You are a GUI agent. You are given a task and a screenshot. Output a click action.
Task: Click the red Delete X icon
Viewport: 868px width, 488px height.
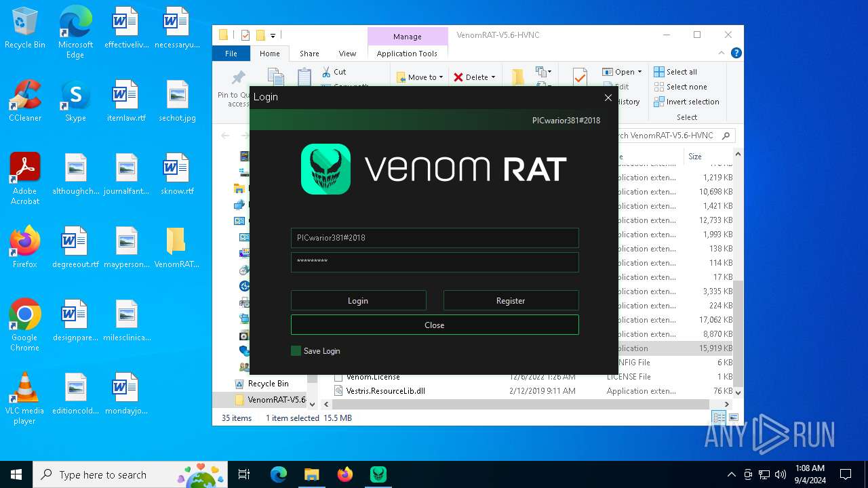pos(458,77)
